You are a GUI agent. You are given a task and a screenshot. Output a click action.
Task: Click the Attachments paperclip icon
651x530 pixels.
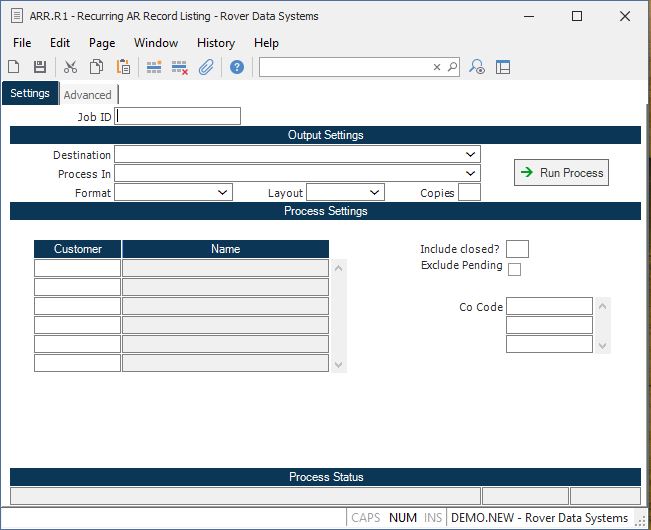click(206, 67)
